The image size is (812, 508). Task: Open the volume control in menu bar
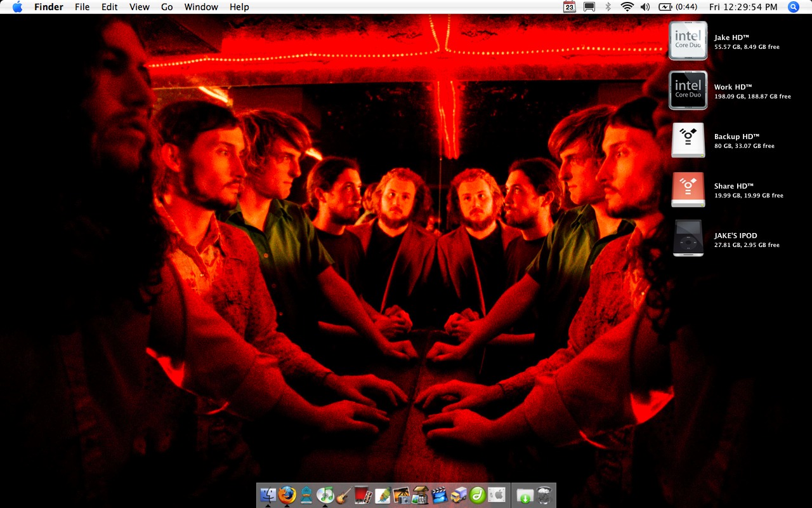click(x=645, y=7)
